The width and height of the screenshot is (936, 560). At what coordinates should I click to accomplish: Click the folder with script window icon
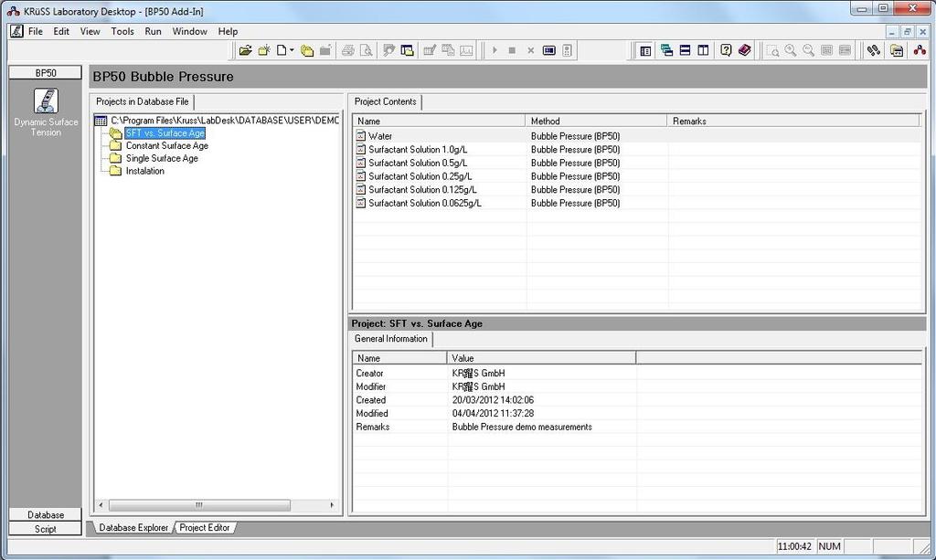click(897, 50)
